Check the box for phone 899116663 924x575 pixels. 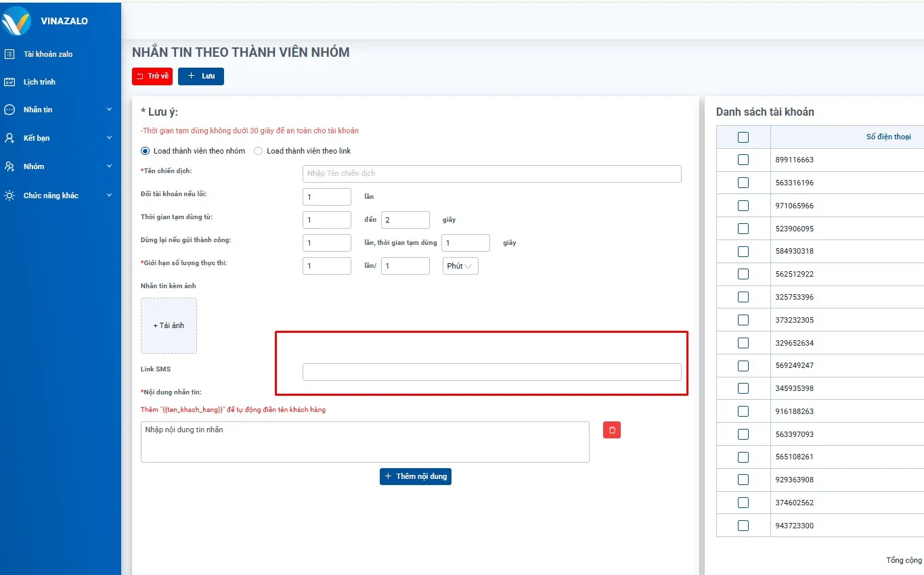743,160
